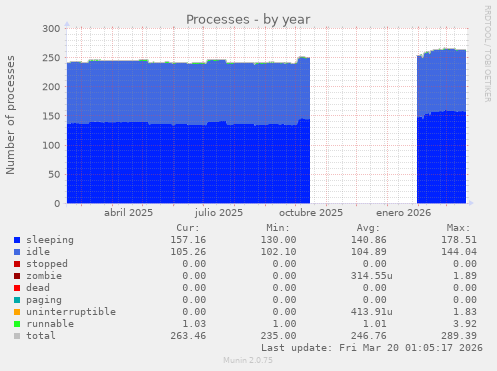Click sleeping minimum value 130.00
This screenshot has width=497, height=371.
(279, 240)
